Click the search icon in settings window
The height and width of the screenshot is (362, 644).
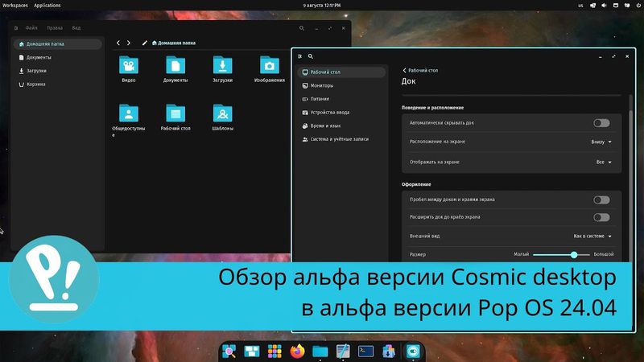coord(311,56)
